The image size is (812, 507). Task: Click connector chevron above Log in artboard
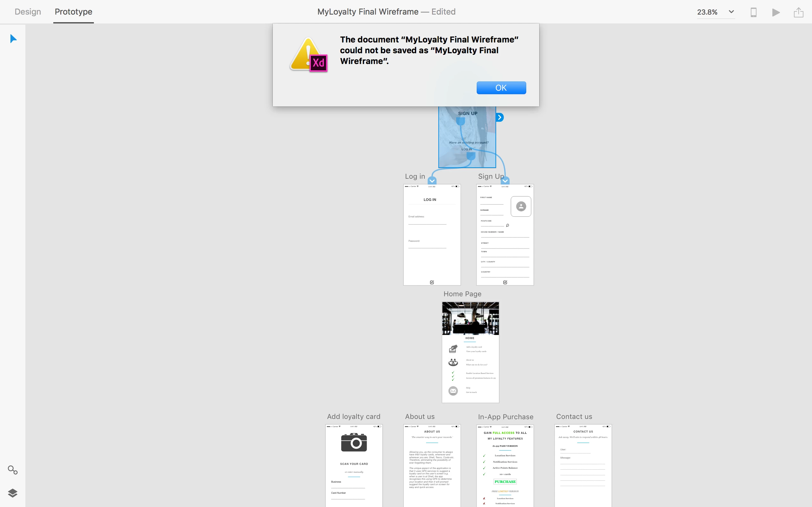[x=432, y=181]
